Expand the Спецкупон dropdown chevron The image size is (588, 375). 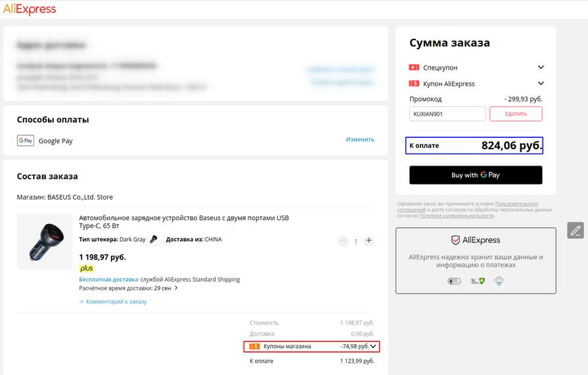coord(541,67)
